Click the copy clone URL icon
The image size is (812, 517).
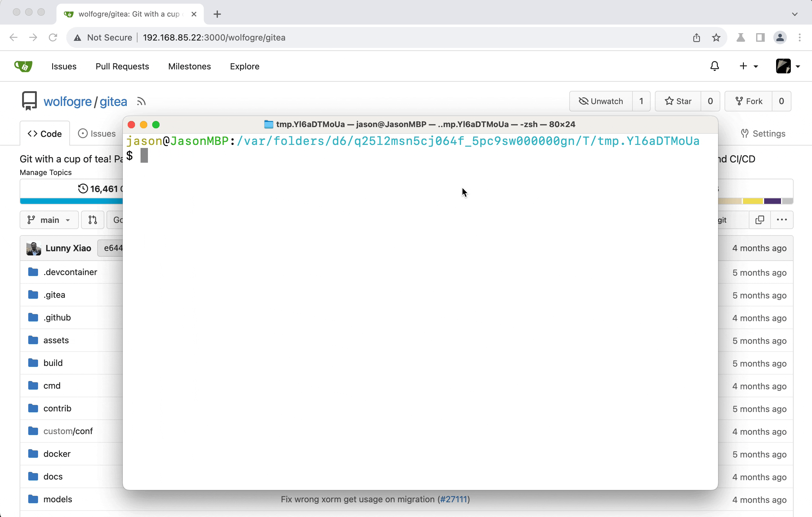coord(760,220)
